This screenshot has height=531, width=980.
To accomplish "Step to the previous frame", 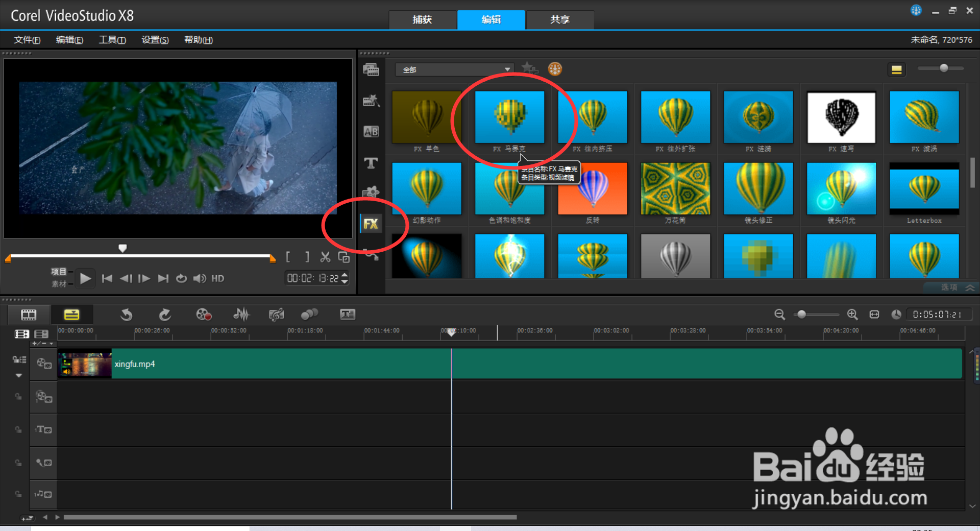I will point(126,278).
